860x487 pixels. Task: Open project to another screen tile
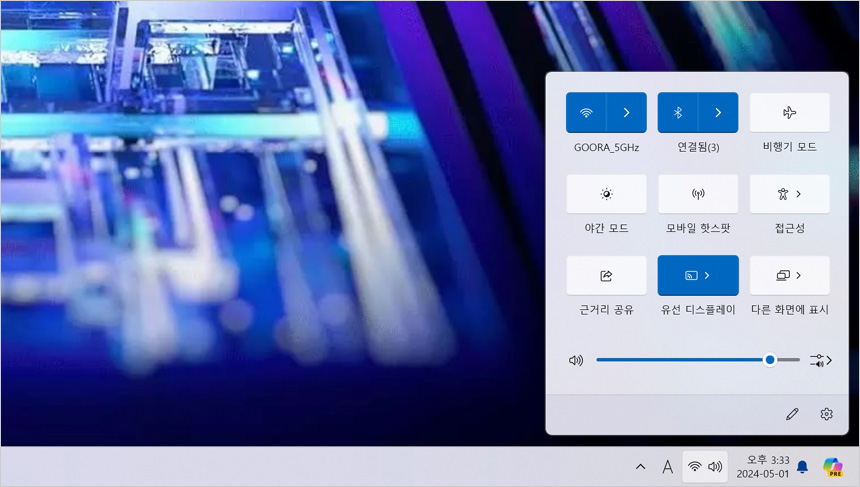[x=789, y=275]
